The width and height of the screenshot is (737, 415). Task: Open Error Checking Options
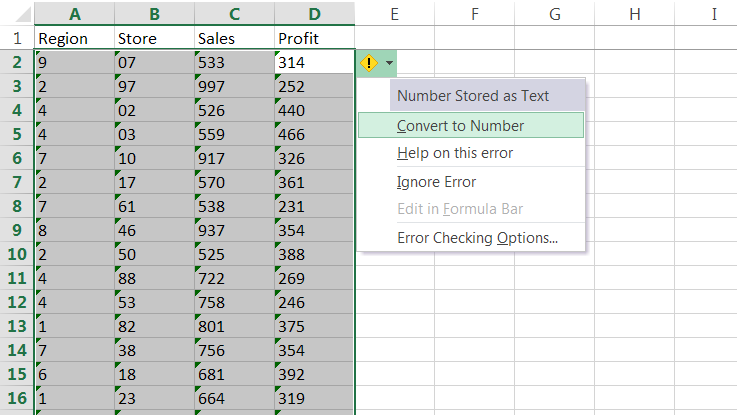pos(477,238)
